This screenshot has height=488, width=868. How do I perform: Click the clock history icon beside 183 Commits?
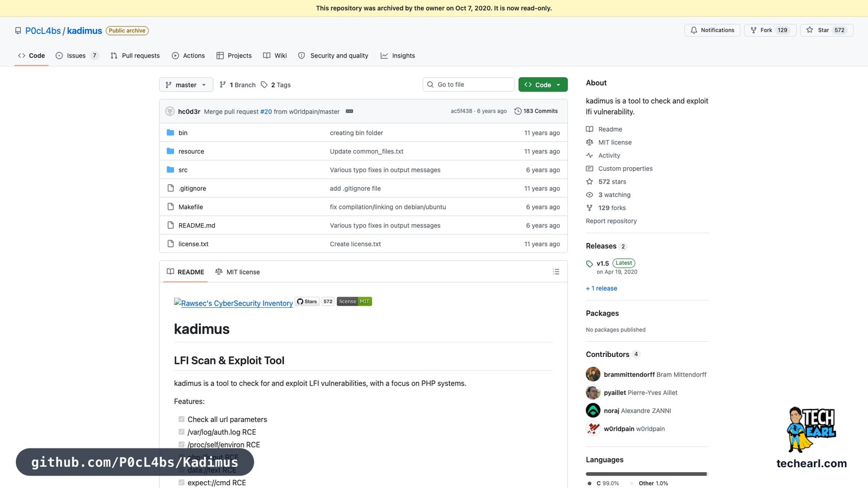point(518,111)
